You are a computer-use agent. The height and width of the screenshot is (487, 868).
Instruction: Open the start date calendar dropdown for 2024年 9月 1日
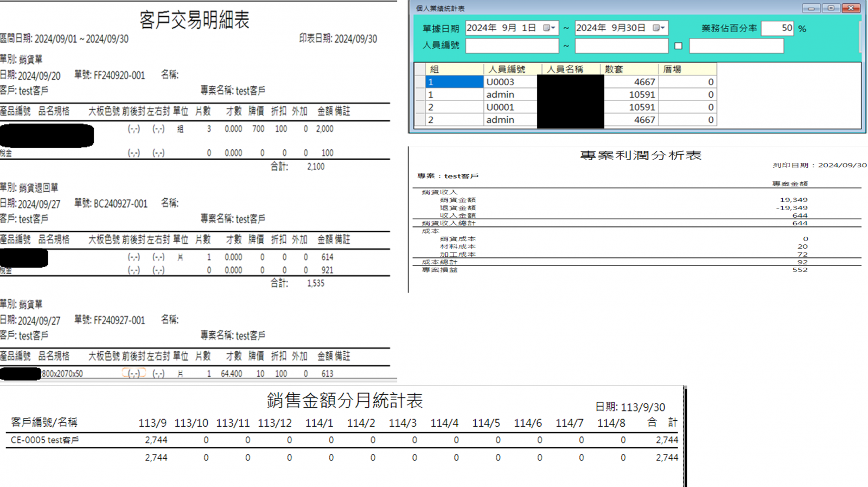click(x=550, y=28)
